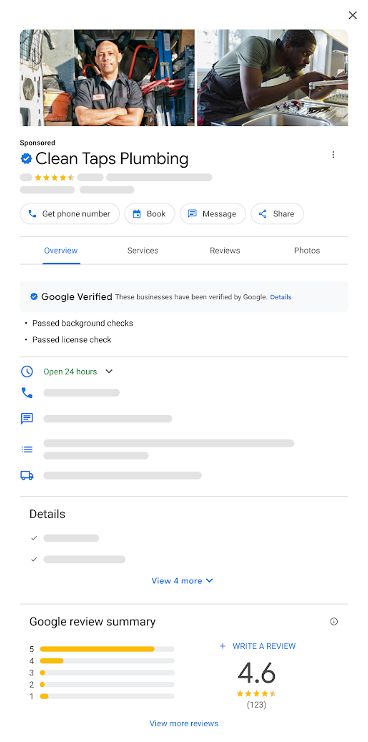This screenshot has width=368, height=742.
Task: Select the 5-star rating bar
Action: [107, 649]
